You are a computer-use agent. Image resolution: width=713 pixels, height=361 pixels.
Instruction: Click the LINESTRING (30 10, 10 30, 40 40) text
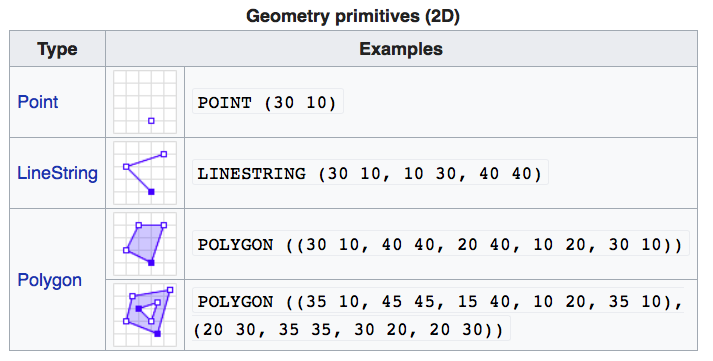(370, 173)
